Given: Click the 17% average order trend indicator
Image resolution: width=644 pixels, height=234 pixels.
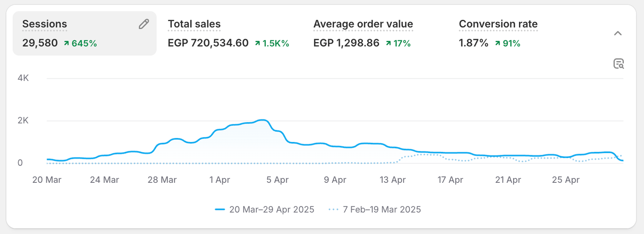Looking at the screenshot, I should pos(398,43).
